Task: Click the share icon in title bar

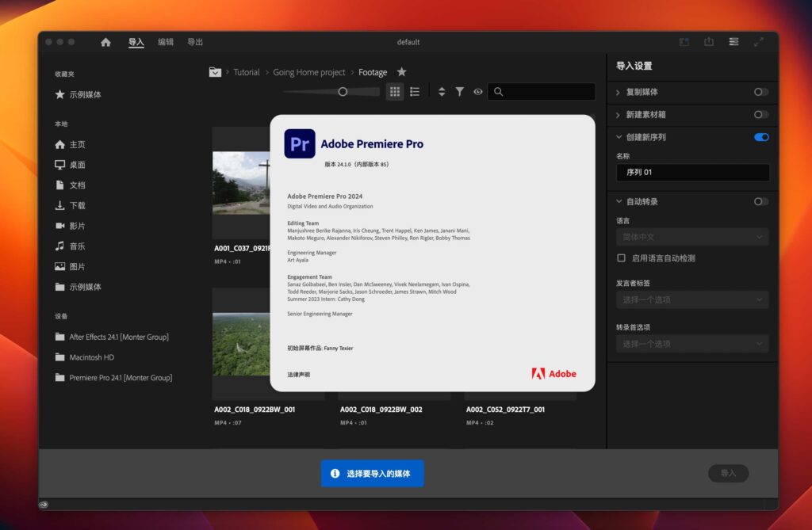Action: tap(708, 41)
